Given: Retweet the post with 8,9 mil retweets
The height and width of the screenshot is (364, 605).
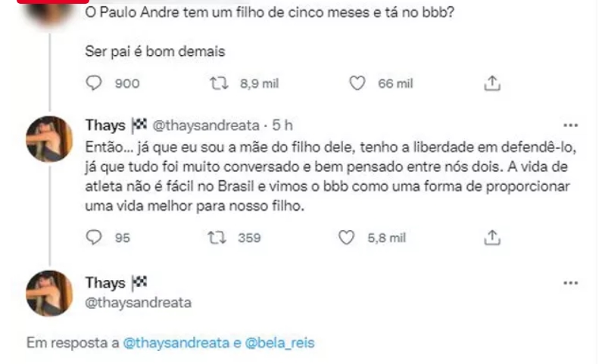Looking at the screenshot, I should tap(217, 83).
